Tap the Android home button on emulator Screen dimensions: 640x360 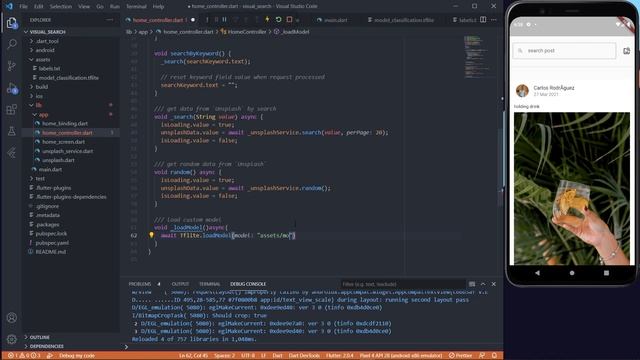click(572, 273)
